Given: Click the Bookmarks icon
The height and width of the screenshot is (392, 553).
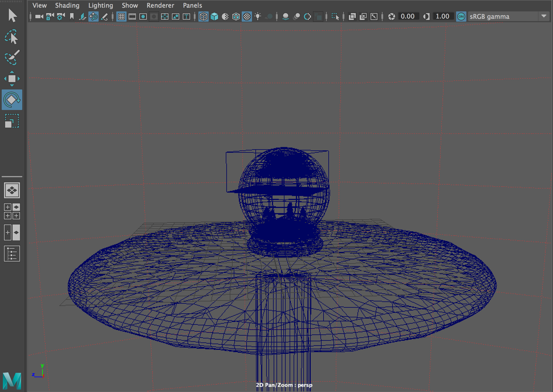Looking at the screenshot, I should point(72,17).
